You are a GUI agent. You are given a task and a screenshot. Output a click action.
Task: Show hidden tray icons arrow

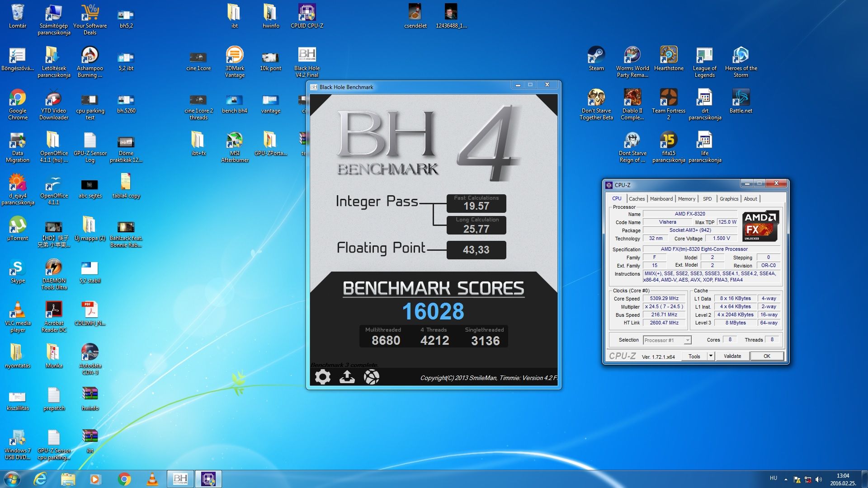click(786, 479)
